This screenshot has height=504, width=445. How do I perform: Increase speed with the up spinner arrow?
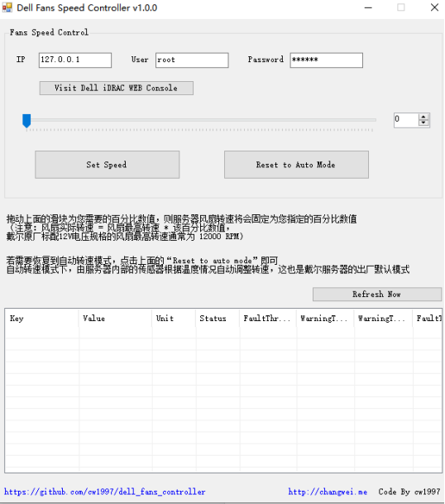tap(423, 117)
